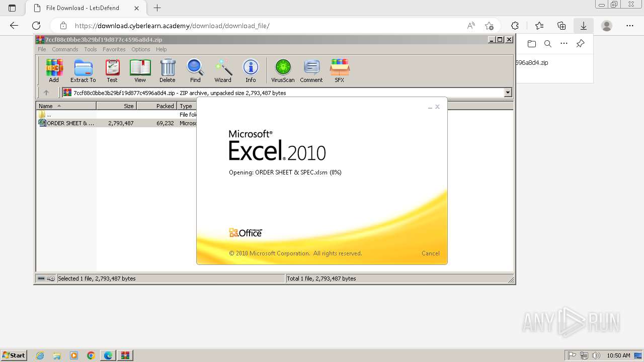Open downloads folder icon in downloads panel
644x362 pixels.
click(532, 44)
